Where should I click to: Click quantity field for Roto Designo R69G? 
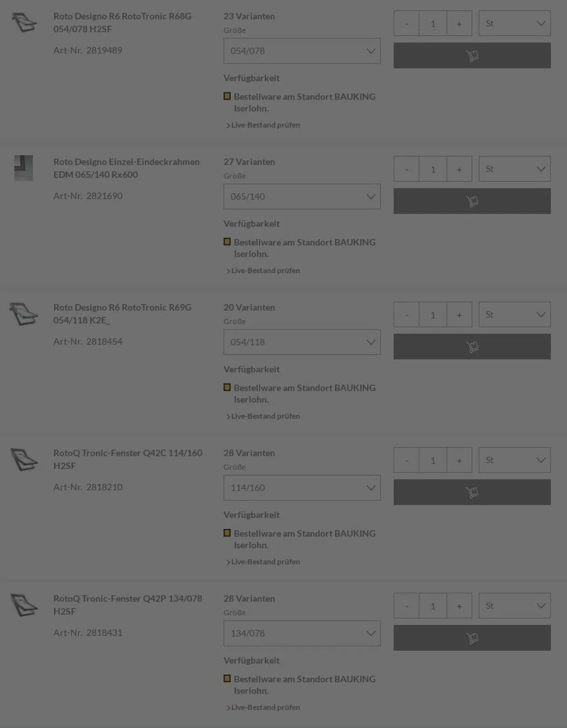pyautogui.click(x=433, y=315)
